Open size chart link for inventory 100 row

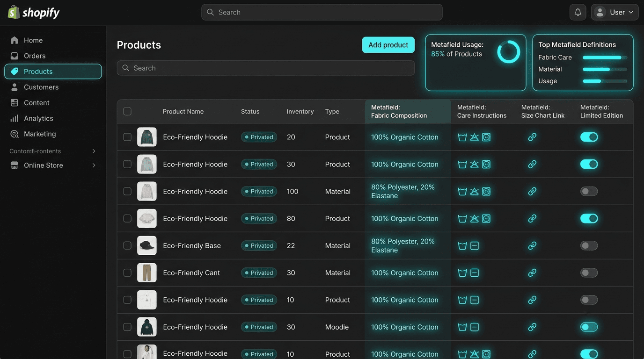pyautogui.click(x=532, y=191)
